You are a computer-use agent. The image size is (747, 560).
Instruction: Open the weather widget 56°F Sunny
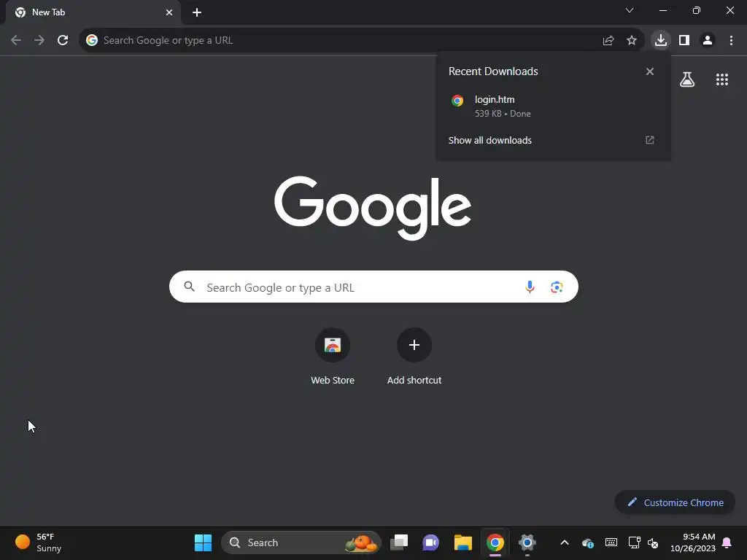[39, 542]
